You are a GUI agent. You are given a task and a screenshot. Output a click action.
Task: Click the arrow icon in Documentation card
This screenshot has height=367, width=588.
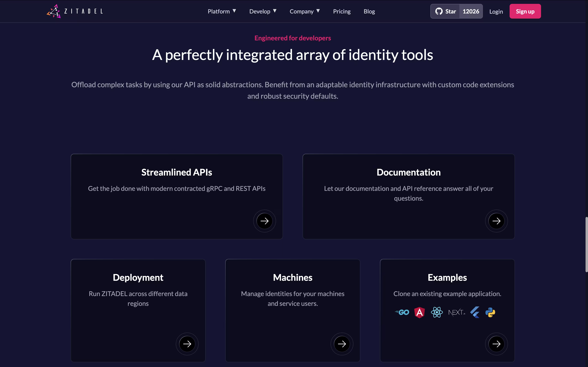point(496,221)
